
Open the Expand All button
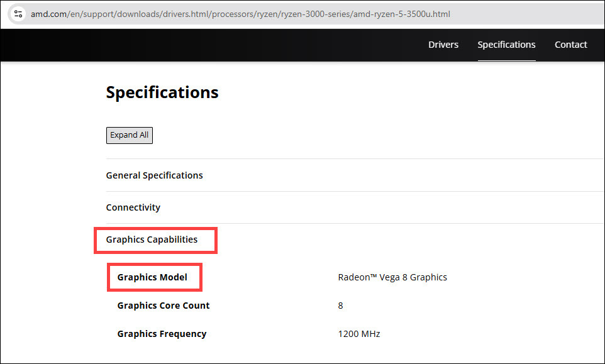point(129,135)
